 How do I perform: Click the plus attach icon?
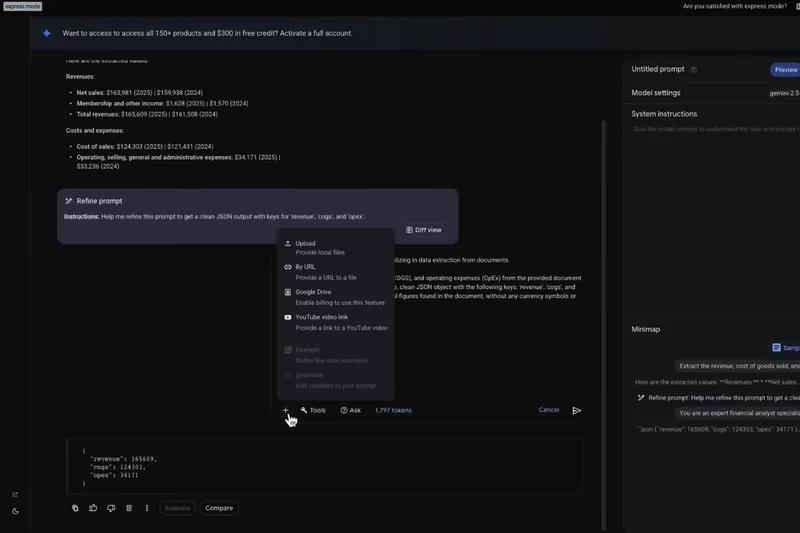(285, 410)
